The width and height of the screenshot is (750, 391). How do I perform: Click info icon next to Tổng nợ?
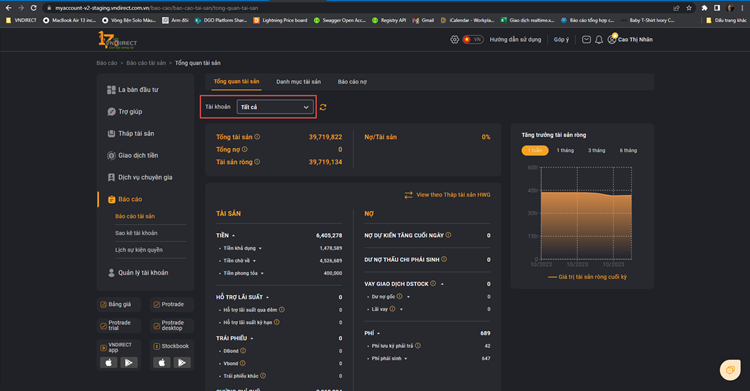(x=244, y=149)
